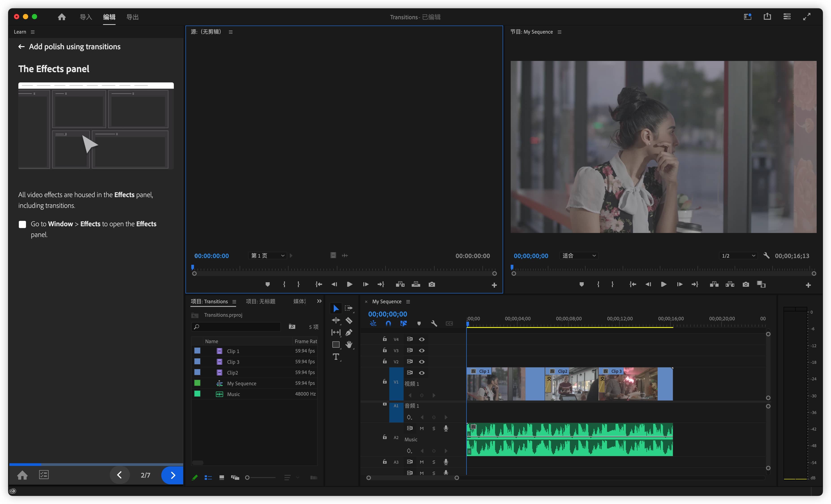
Task: Click Clip 1 blue label swatch
Action: point(197,351)
